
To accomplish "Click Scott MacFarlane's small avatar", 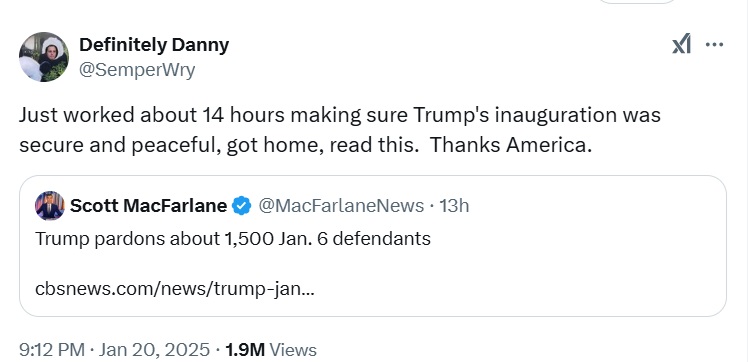I will point(50,206).
